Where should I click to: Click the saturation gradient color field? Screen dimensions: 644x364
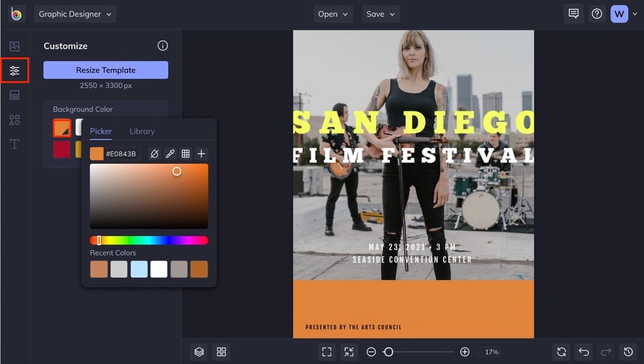tap(149, 196)
